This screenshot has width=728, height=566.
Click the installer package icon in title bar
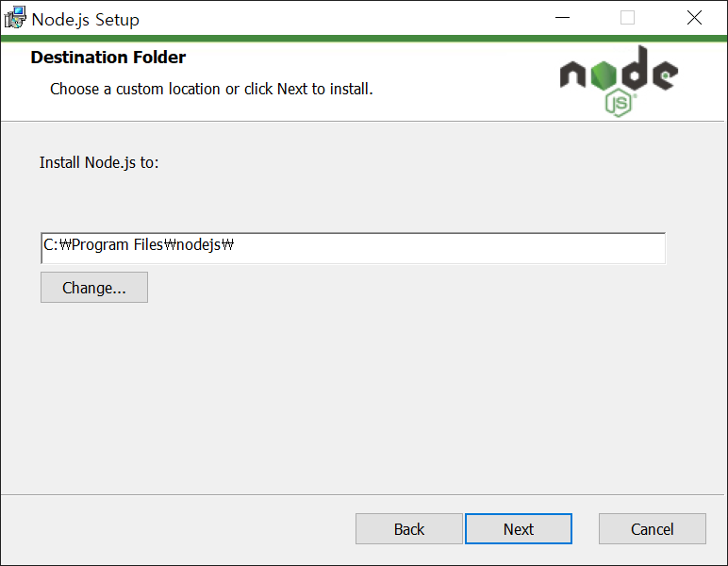click(15, 18)
